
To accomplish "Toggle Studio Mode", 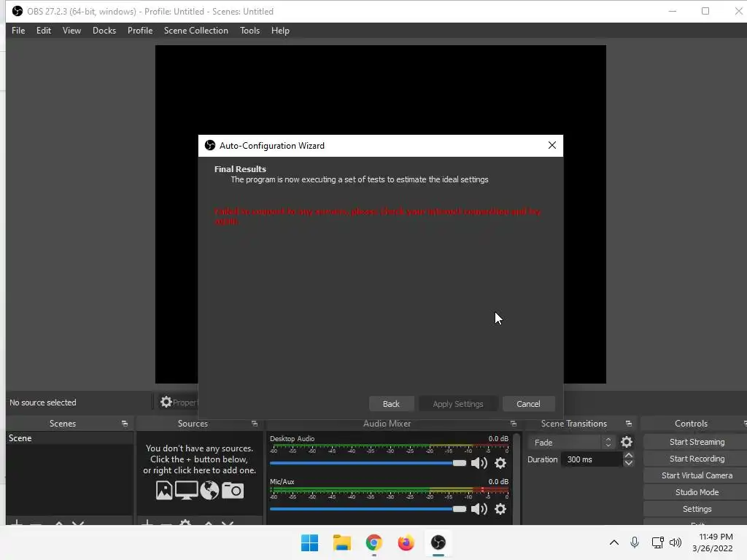I will 697,492.
